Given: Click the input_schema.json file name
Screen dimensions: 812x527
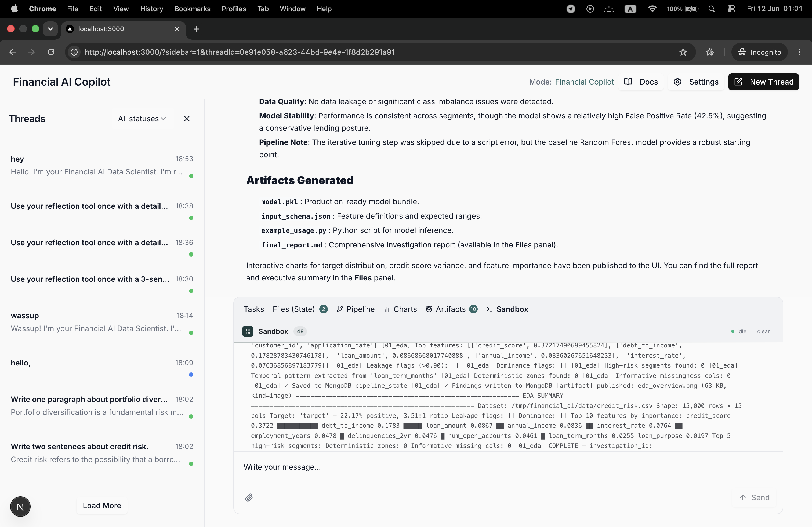Looking at the screenshot, I should coord(296,216).
